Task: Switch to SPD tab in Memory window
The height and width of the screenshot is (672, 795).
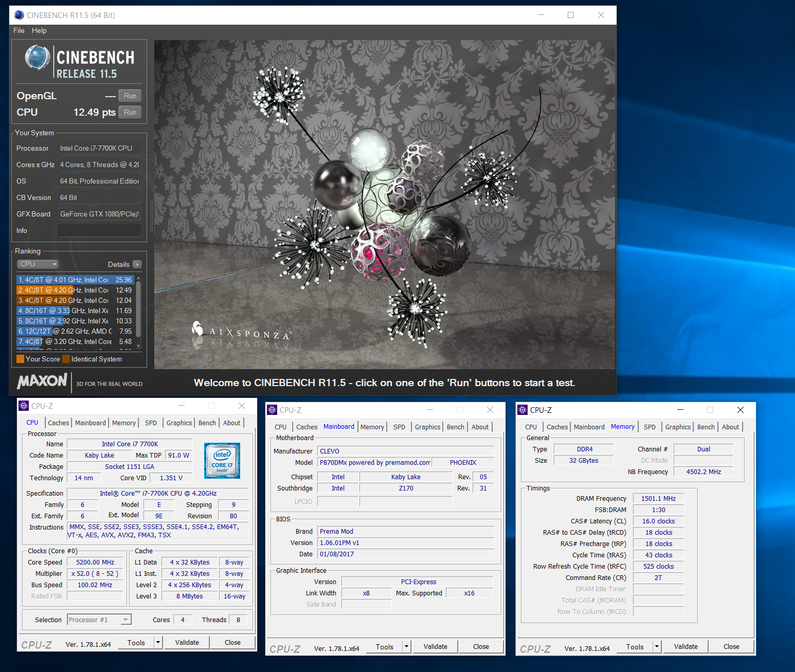Action: click(650, 427)
